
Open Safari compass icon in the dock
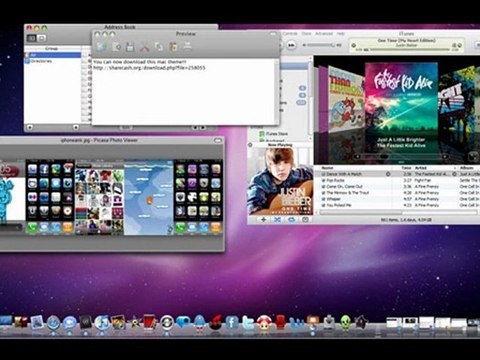[x=53, y=323]
